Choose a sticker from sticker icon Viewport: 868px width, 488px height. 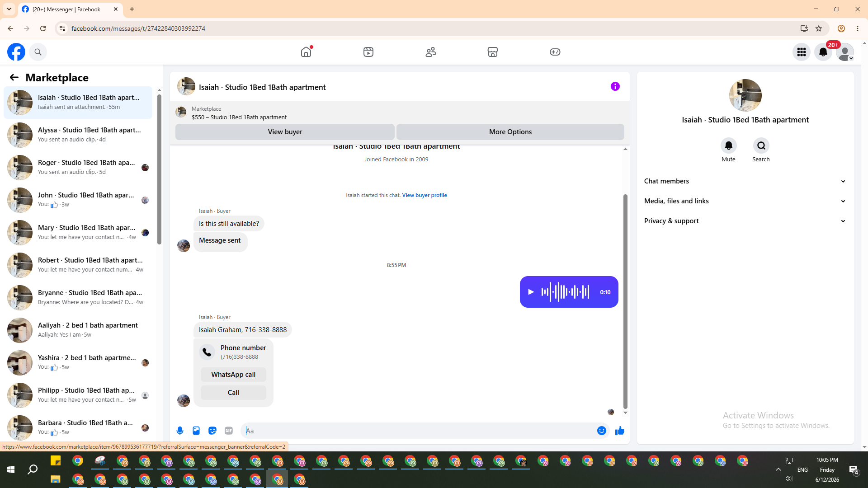coord(212,431)
